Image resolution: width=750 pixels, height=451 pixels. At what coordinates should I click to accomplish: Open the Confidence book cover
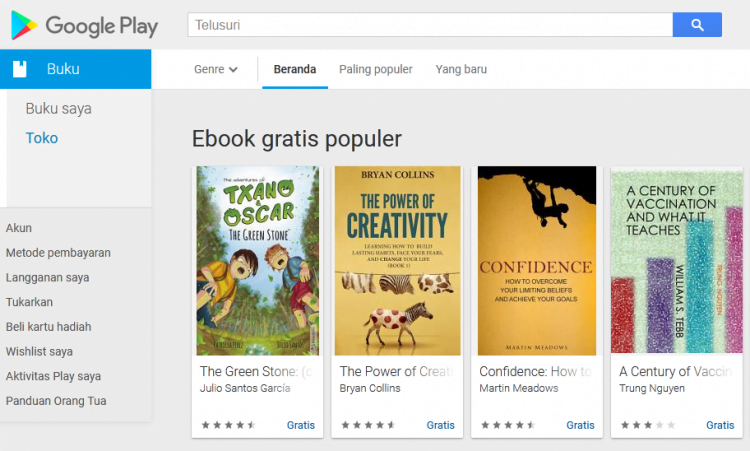(x=537, y=261)
